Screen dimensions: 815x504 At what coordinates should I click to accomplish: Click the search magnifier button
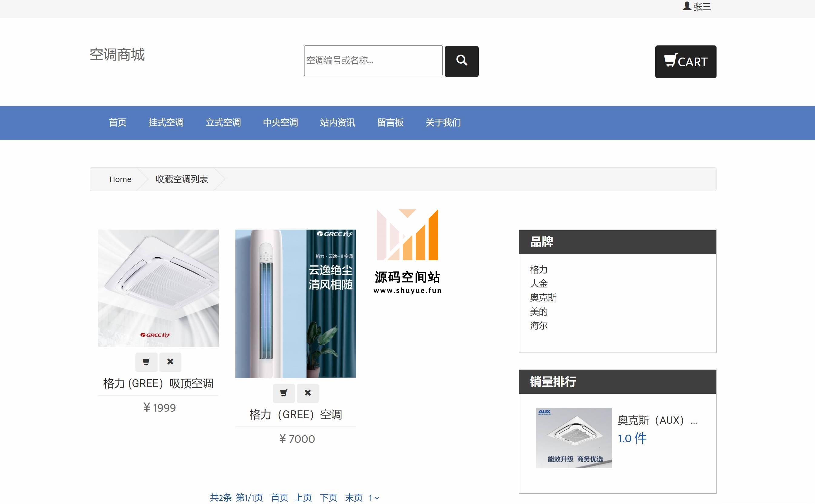coord(461,61)
